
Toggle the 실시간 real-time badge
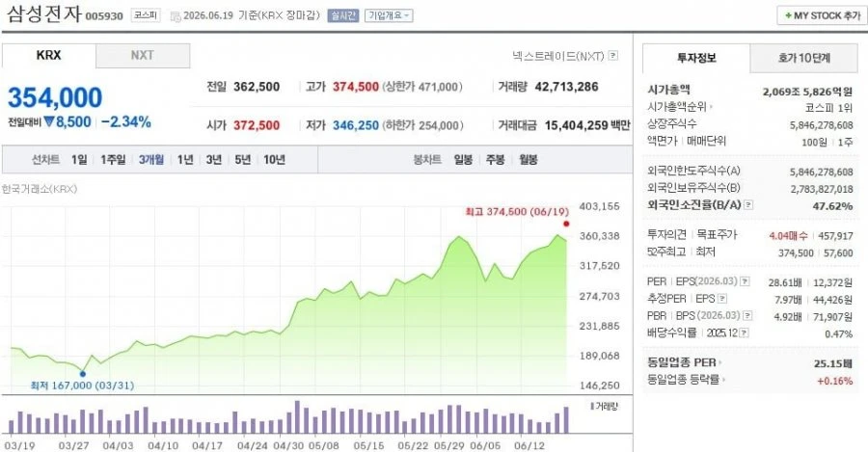[x=343, y=16]
